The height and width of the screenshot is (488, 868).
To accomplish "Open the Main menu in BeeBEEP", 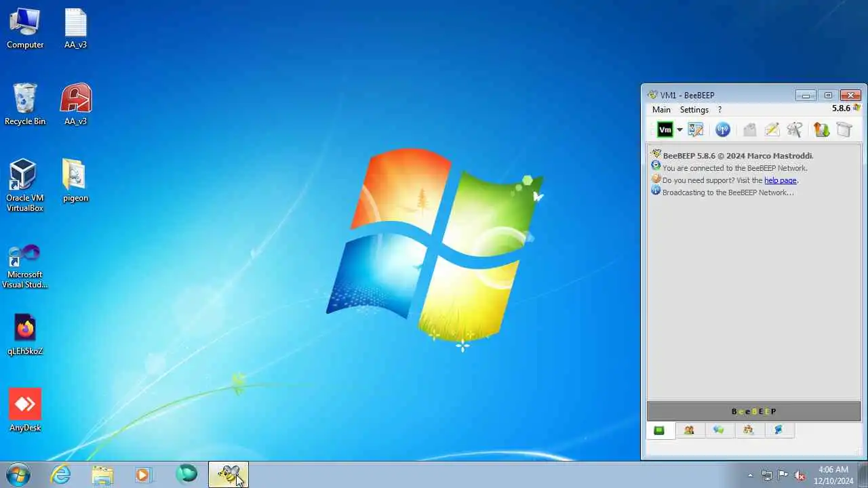I will (661, 110).
